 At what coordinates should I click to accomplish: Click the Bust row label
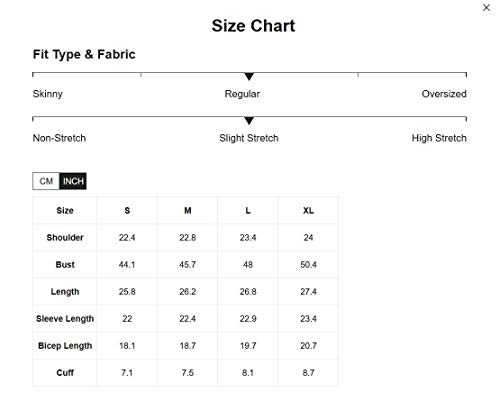pos(65,265)
